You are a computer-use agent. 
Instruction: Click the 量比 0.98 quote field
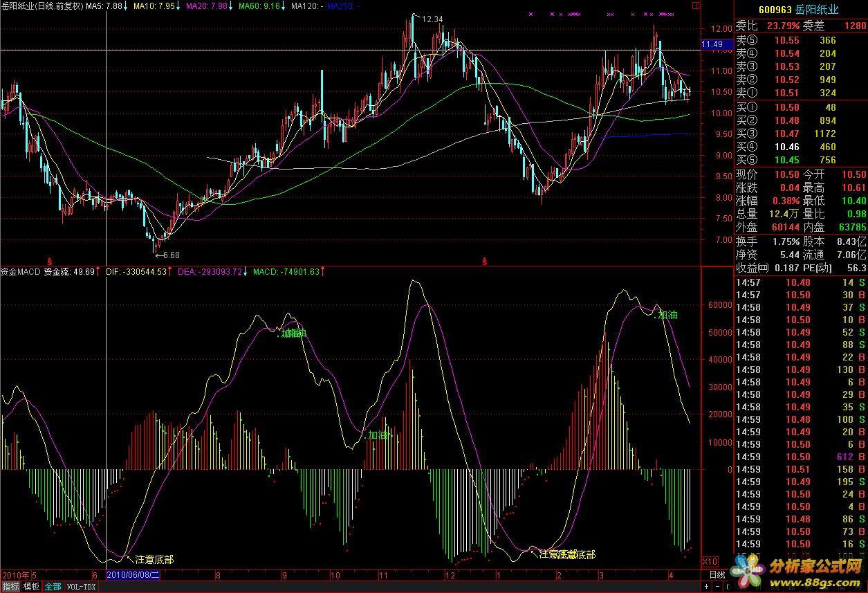[x=834, y=214]
